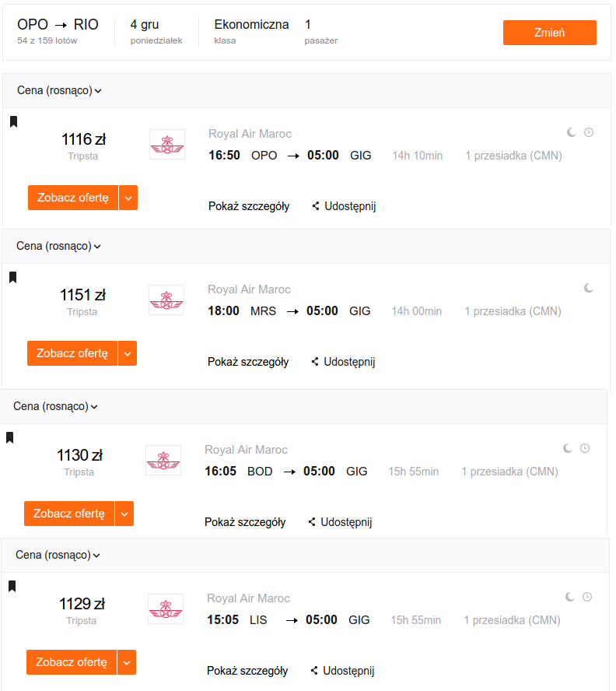Click the clock icon on the BOD flight
This screenshot has height=691, width=616.
tap(585, 448)
